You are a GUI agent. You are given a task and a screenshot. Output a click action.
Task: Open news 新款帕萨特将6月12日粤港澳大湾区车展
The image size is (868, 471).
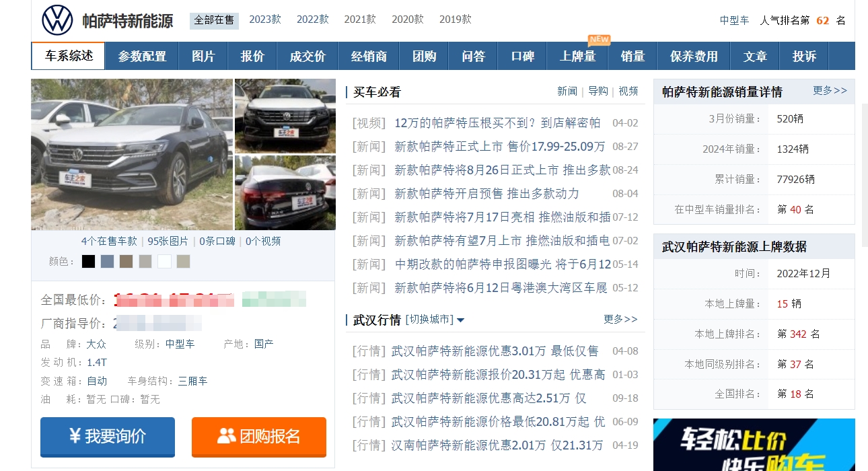tap(501, 287)
